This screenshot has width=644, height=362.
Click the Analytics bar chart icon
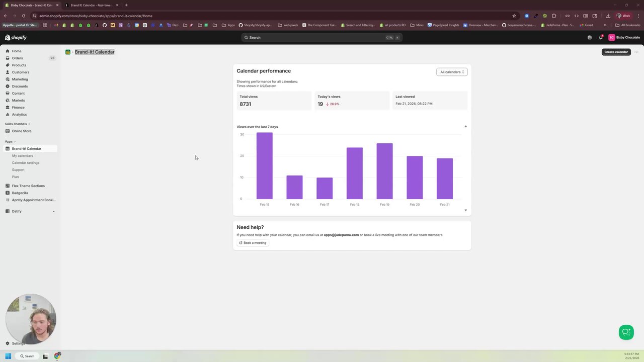8,115
